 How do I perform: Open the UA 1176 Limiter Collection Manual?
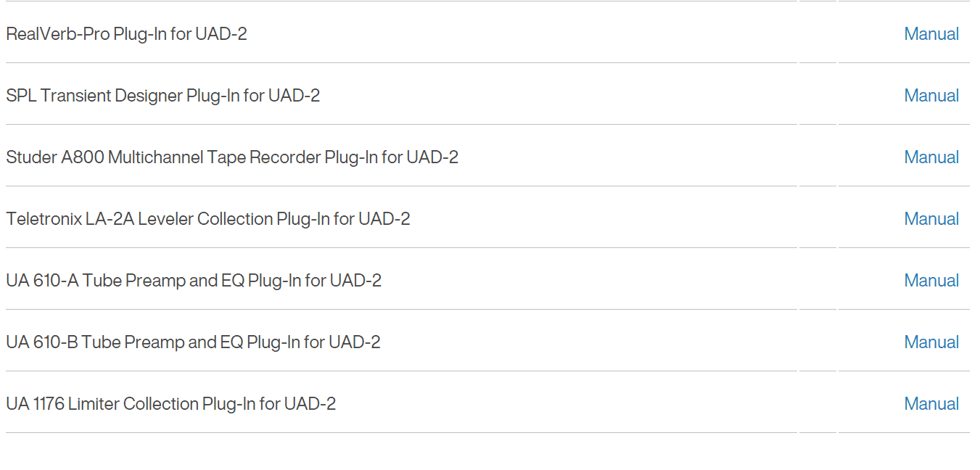931,403
